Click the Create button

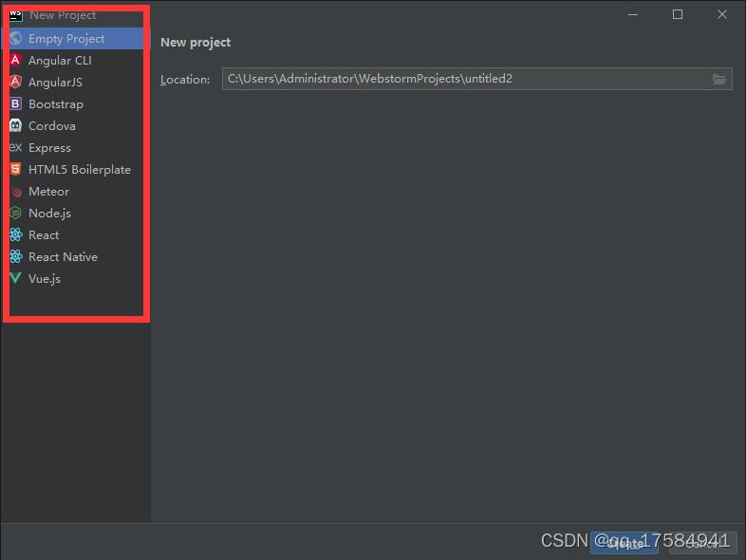point(625,543)
